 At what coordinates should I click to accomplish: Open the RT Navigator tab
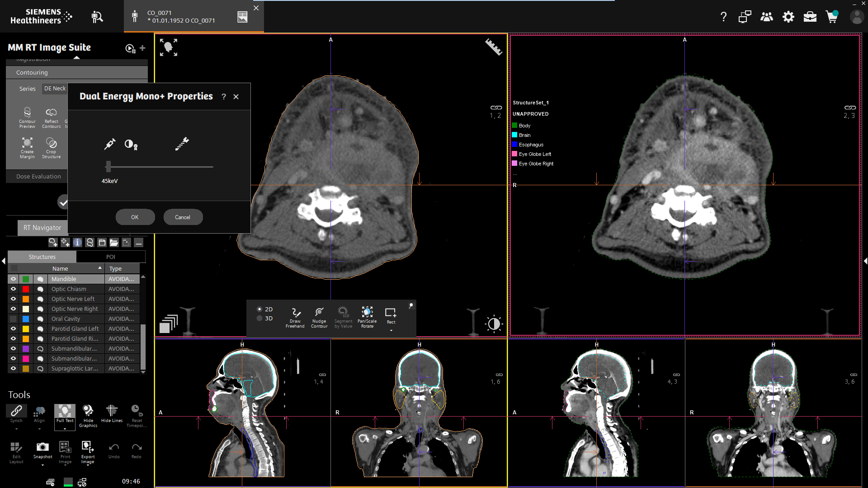pyautogui.click(x=42, y=227)
